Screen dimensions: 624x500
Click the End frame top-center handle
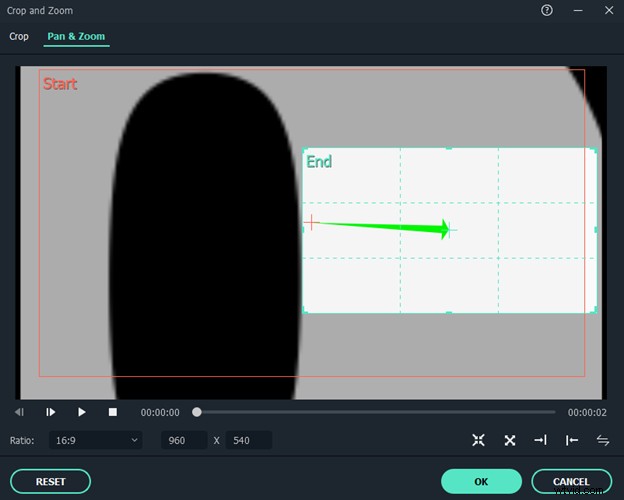click(x=449, y=148)
